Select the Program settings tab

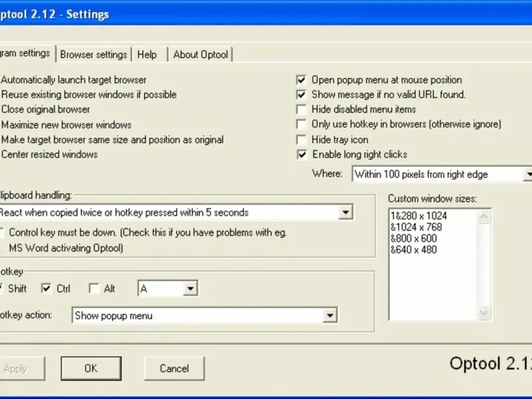[x=27, y=53]
